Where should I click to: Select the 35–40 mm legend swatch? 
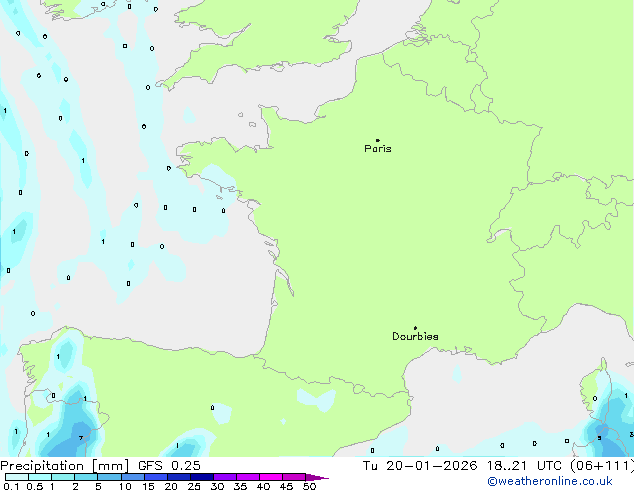tap(248, 477)
